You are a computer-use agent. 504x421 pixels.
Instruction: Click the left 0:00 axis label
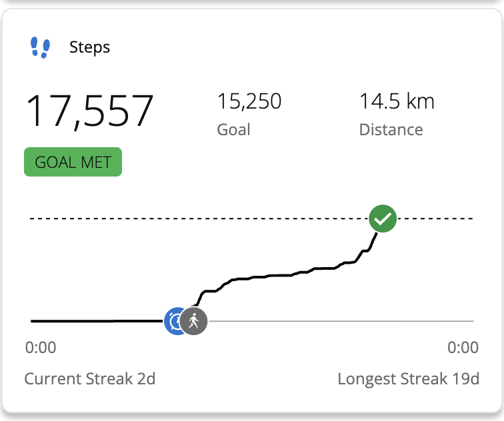coord(41,348)
